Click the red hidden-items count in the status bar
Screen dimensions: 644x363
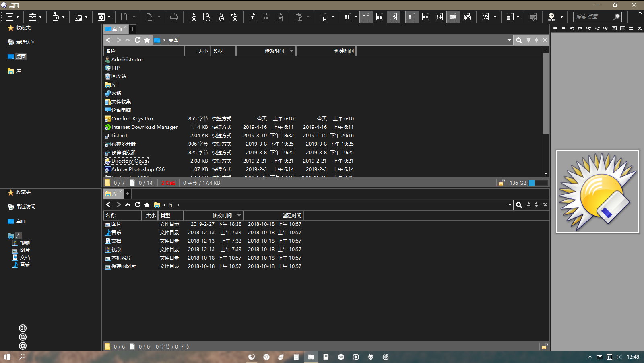pos(168,183)
